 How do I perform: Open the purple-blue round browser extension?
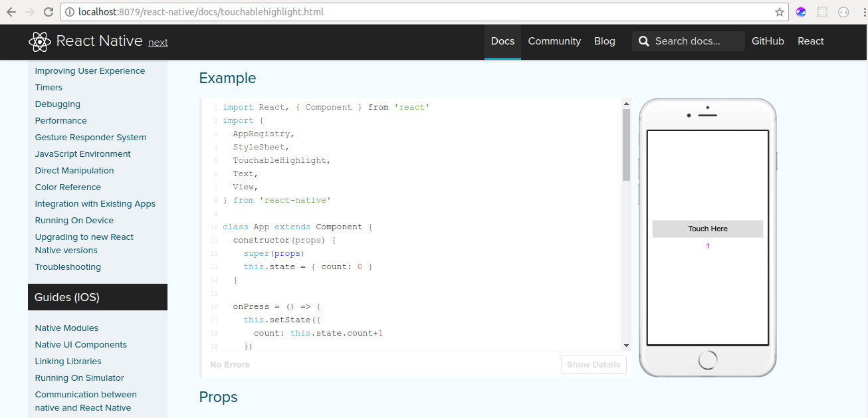pos(801,12)
